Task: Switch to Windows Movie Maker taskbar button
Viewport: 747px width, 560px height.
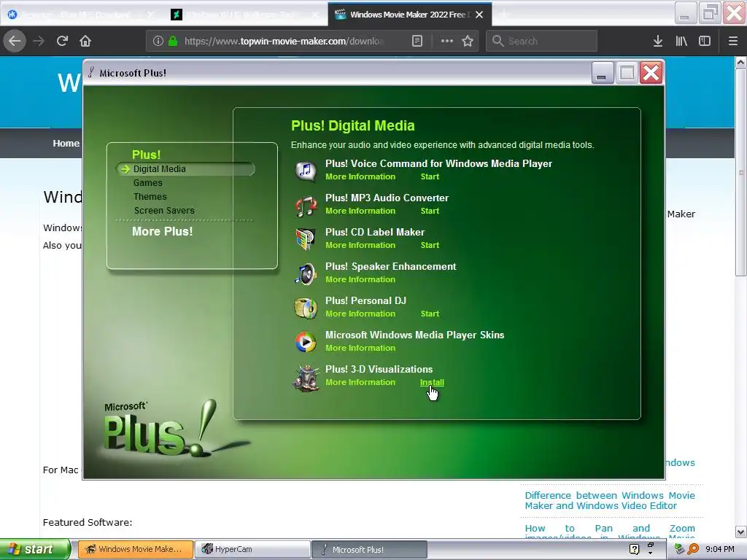Action: click(135, 549)
